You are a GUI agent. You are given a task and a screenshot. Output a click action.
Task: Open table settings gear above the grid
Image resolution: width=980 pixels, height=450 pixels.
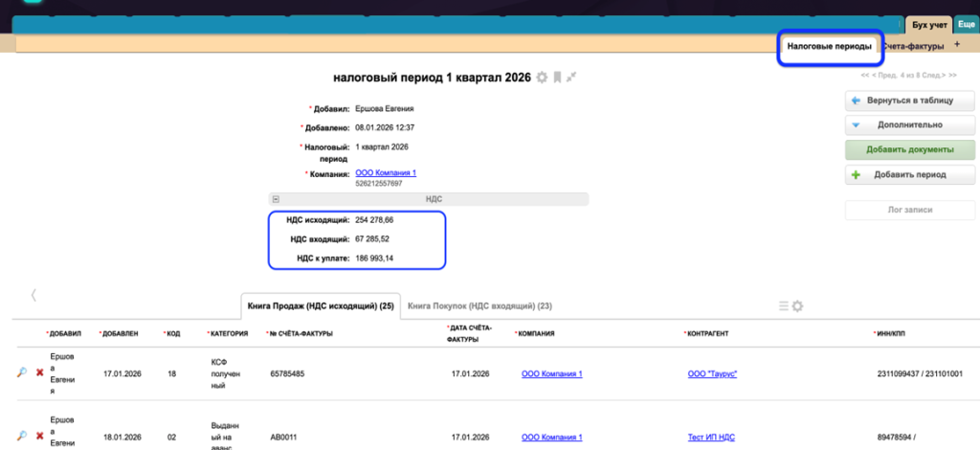(x=797, y=305)
